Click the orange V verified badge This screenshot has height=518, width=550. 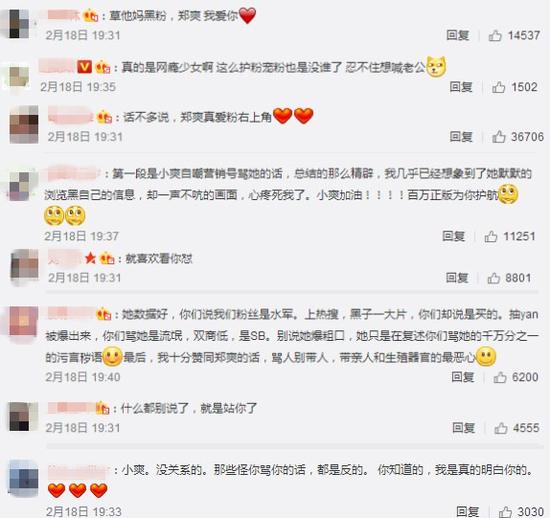tap(85, 67)
